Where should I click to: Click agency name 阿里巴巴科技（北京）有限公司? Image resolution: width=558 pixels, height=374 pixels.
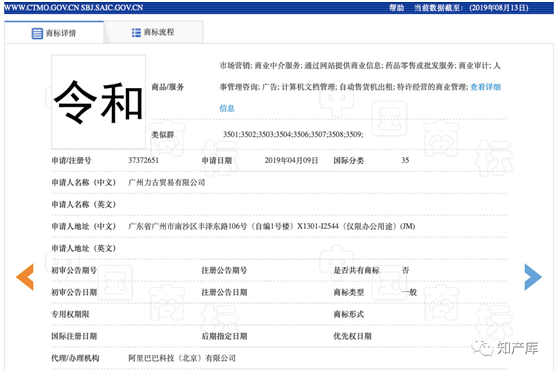click(x=182, y=358)
